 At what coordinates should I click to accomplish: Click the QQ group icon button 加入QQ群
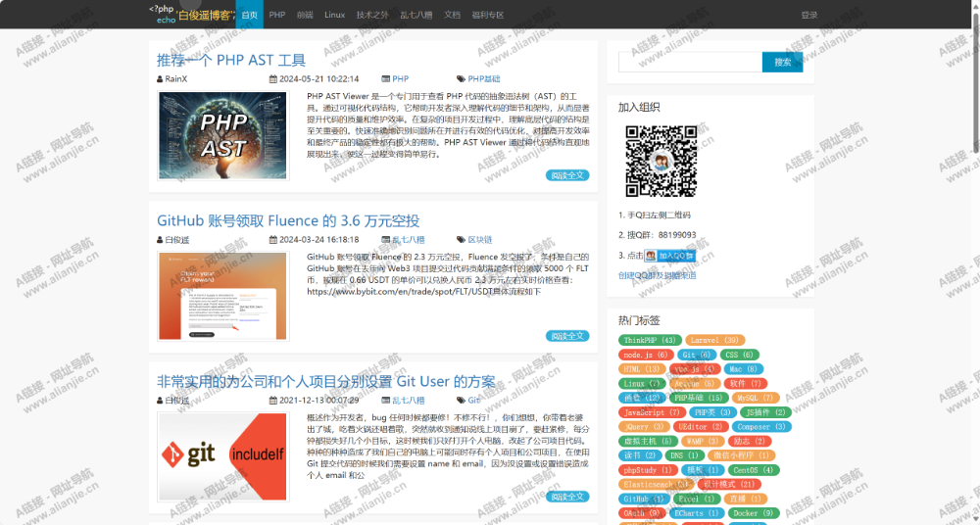pyautogui.click(x=670, y=256)
